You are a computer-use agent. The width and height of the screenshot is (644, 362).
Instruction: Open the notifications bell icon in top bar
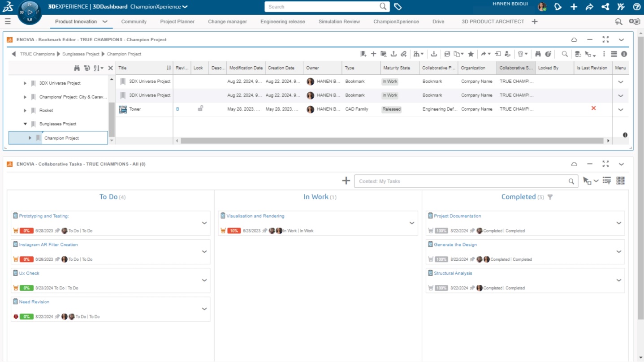(x=558, y=7)
